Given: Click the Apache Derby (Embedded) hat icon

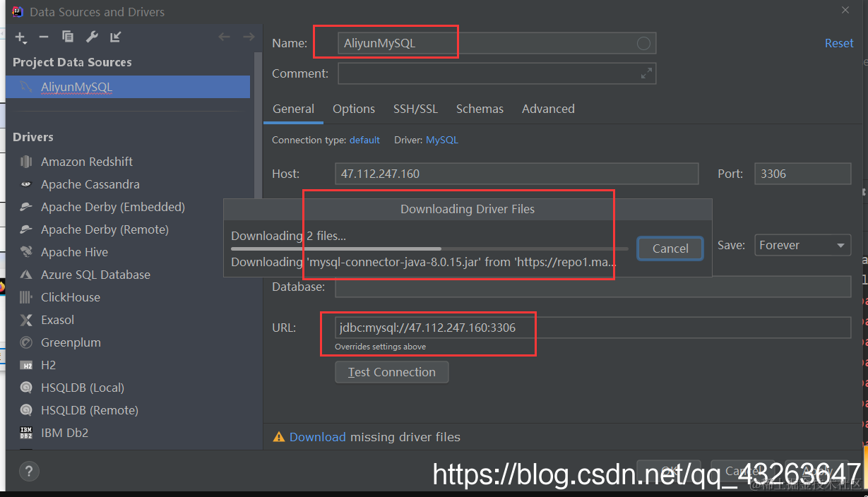Looking at the screenshot, I should (x=26, y=207).
